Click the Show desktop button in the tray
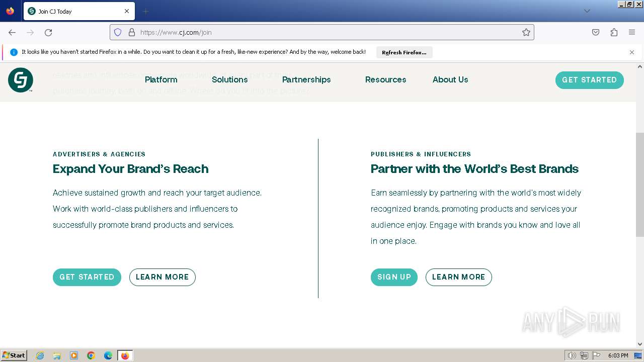This screenshot has height=362, width=644. point(638,355)
